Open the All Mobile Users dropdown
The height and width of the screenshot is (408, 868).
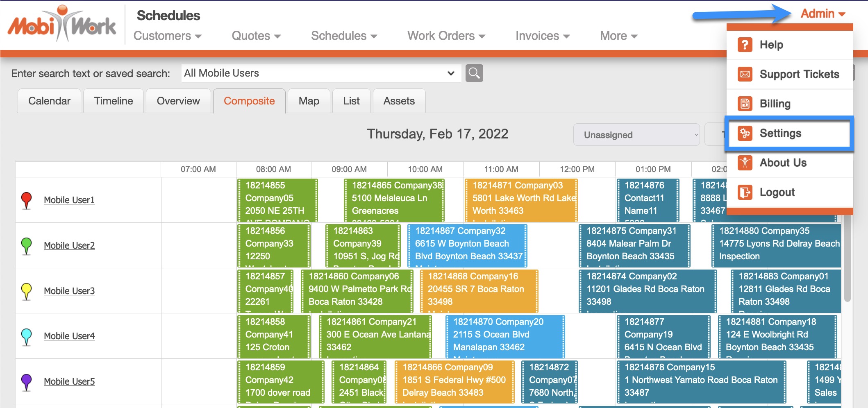tap(321, 73)
